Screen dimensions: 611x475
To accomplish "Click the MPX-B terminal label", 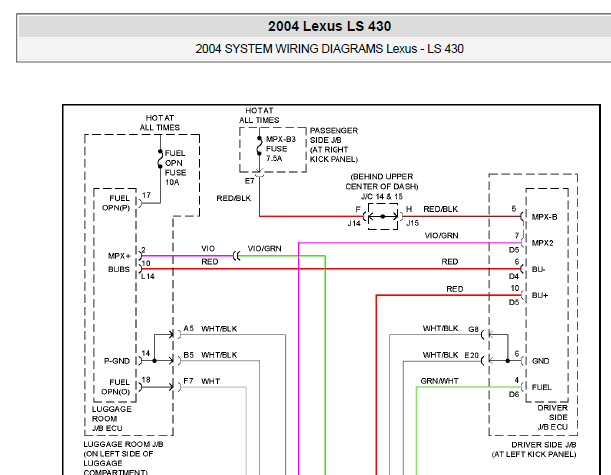I will tap(544, 217).
